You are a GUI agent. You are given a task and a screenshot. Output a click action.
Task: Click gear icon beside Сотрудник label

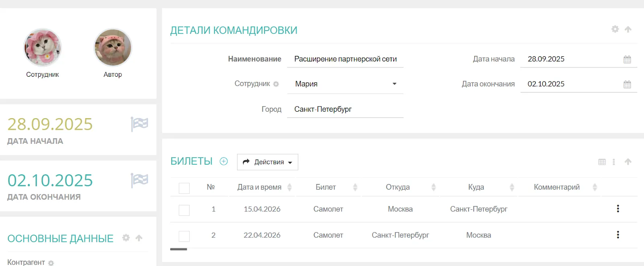pos(276,84)
